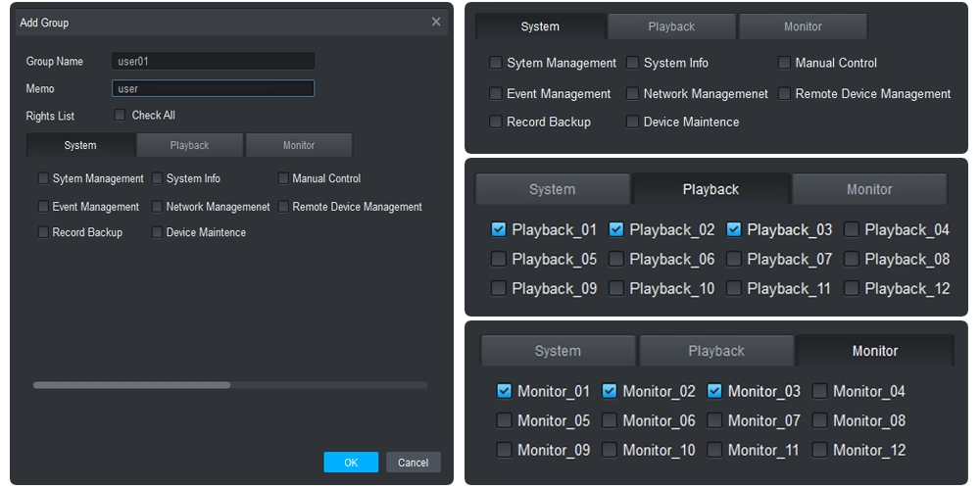Screen dimensions: 980x490
Task: Check the Playback_08 checkbox
Action: coord(852,260)
